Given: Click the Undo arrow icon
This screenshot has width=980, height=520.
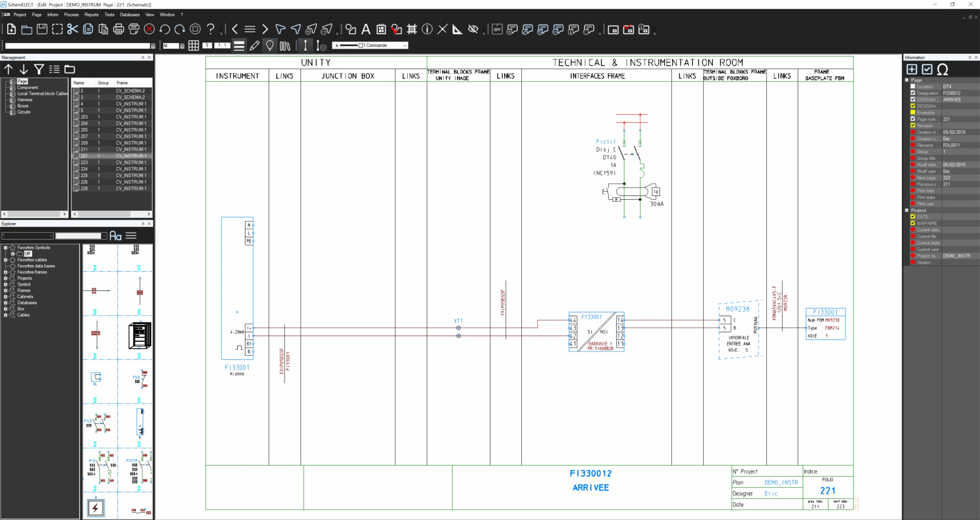Looking at the screenshot, I should click(165, 29).
